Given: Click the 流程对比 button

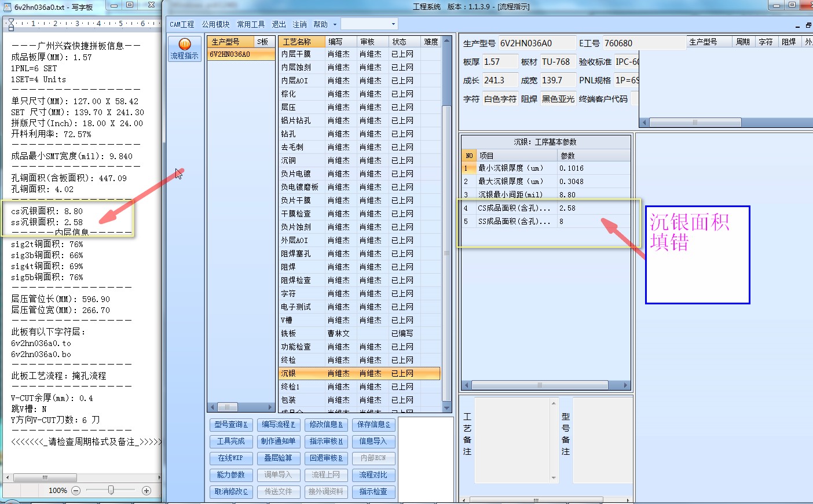Looking at the screenshot, I should (373, 474).
